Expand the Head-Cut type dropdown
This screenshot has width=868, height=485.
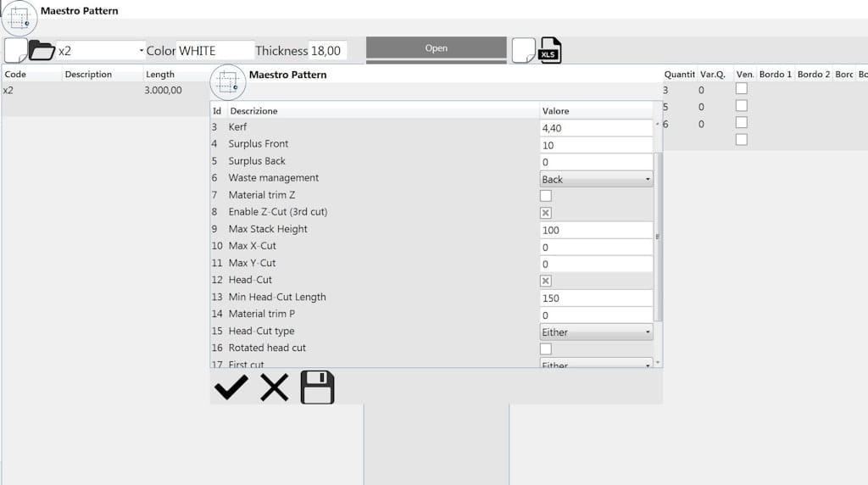[x=596, y=332]
